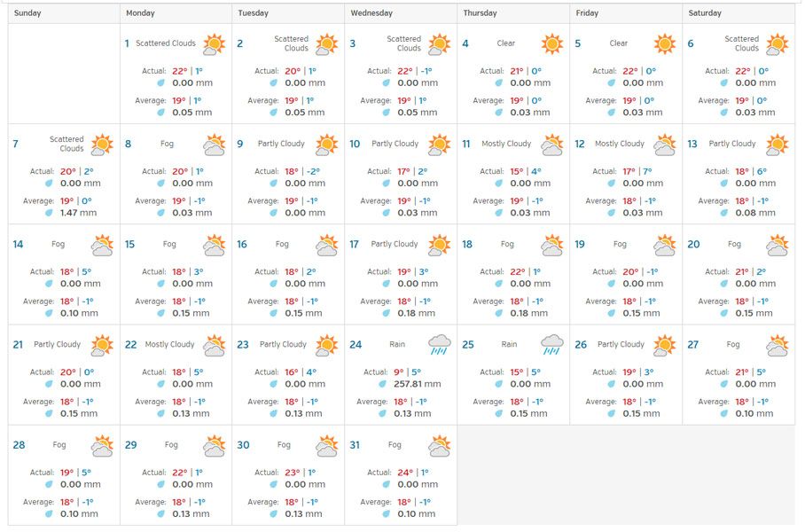Click the sunny icon for day 5
Viewport: 805px width, 532px height.
coord(664,43)
